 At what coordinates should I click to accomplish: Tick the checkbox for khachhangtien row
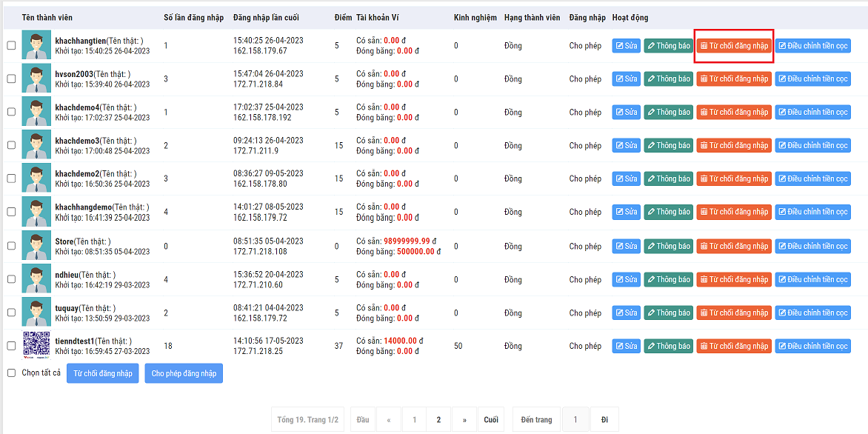pos(11,46)
